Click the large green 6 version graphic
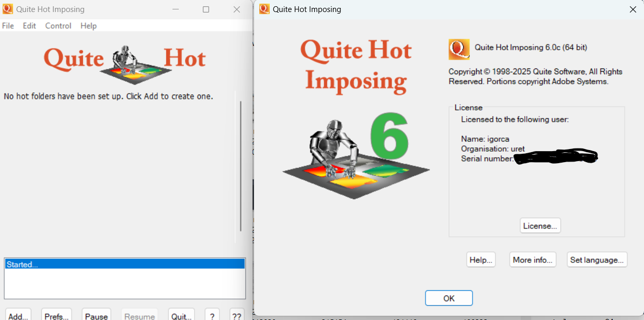644x320 pixels. (x=390, y=135)
